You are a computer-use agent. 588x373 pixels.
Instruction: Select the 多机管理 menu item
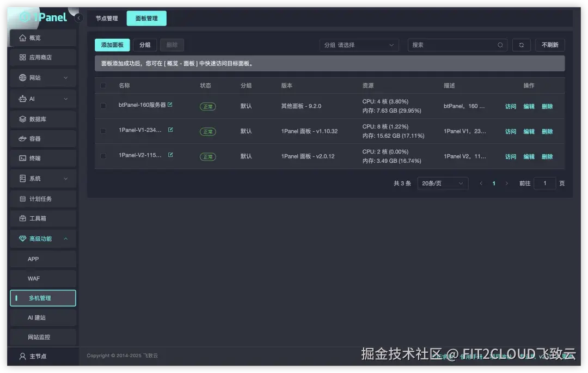pyautogui.click(x=43, y=298)
